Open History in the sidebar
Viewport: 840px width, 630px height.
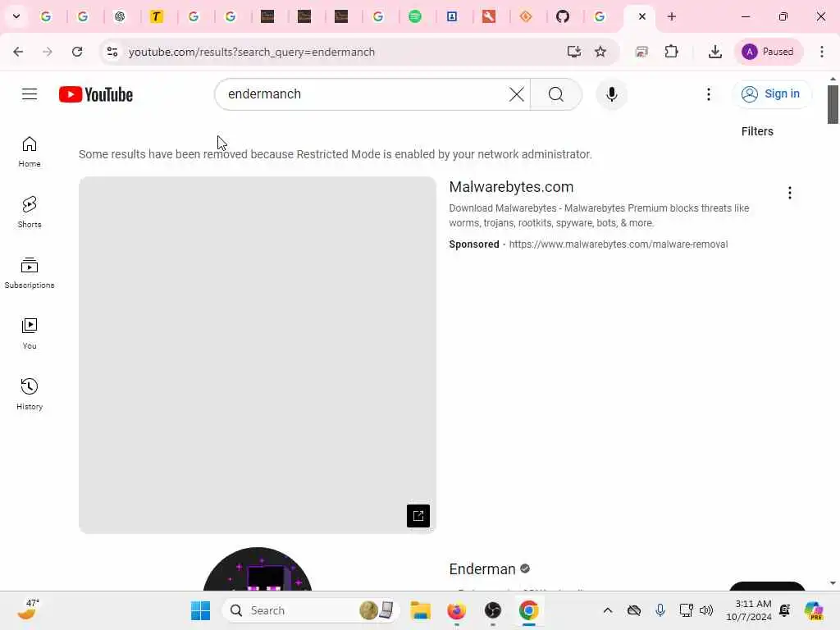pyautogui.click(x=30, y=394)
